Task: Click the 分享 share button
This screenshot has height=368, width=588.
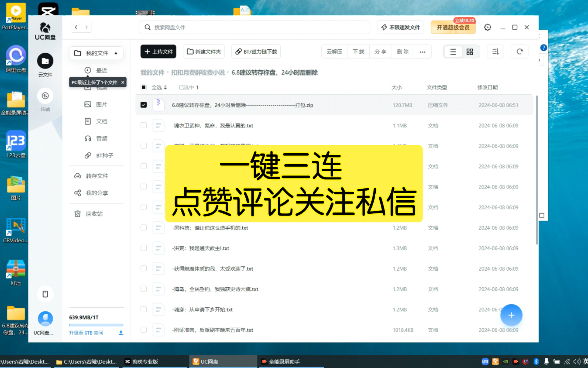Action: coord(380,52)
